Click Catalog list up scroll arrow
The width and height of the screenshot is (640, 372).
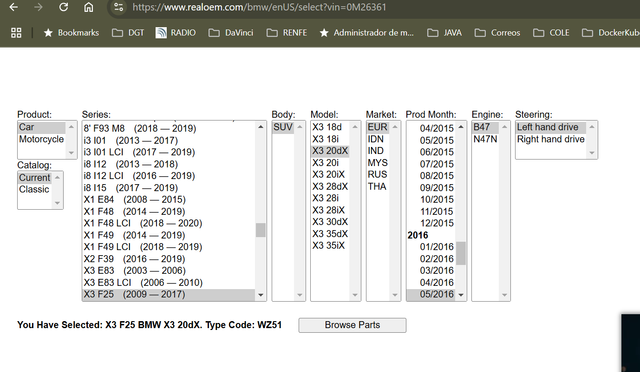(x=57, y=177)
